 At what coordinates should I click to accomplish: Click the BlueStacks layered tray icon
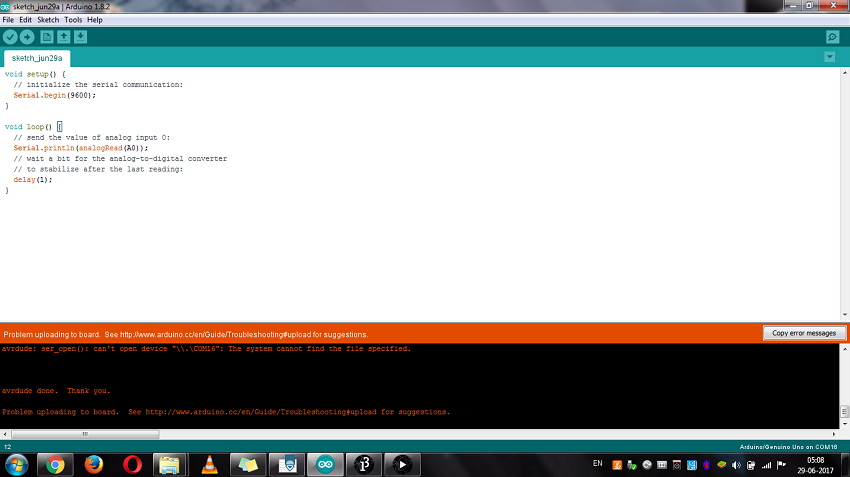[x=722, y=465]
